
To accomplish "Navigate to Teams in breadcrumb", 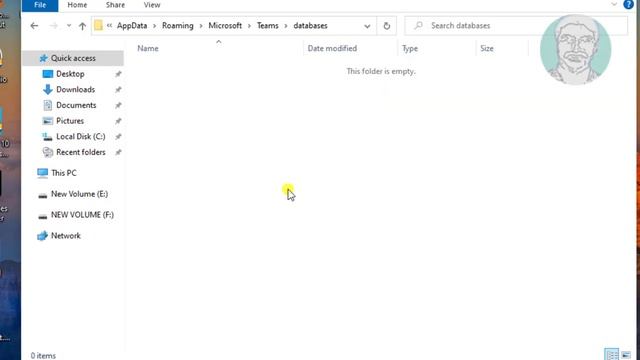I will click(267, 25).
